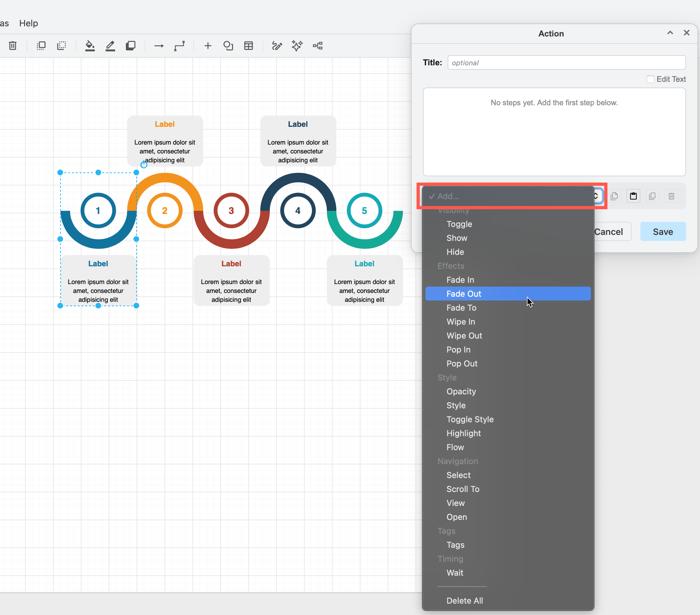Select the Pop In effect
This screenshot has height=615, width=700.
click(508, 350)
